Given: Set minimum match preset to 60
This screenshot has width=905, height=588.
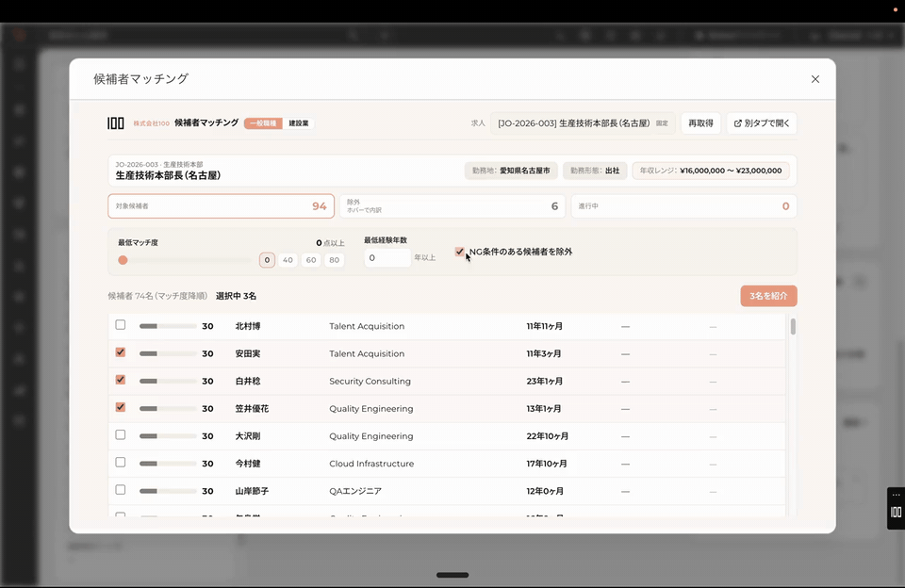Looking at the screenshot, I should click(311, 260).
